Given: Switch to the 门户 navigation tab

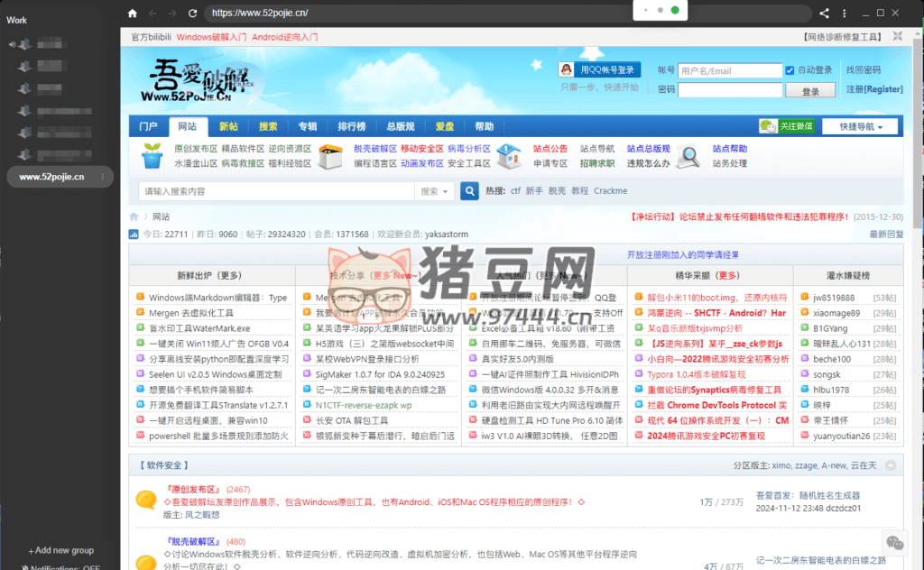Looking at the screenshot, I should pyautogui.click(x=148, y=126).
